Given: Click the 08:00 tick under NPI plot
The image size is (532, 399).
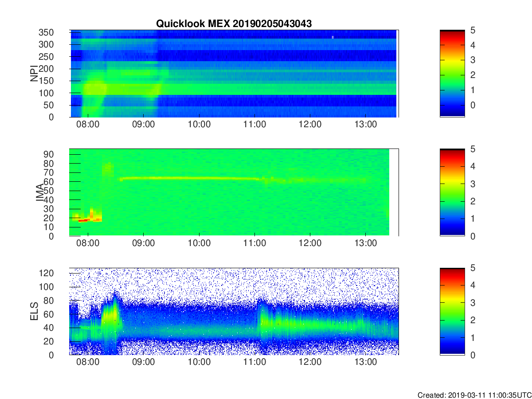Looking at the screenshot, I should click(x=88, y=125).
